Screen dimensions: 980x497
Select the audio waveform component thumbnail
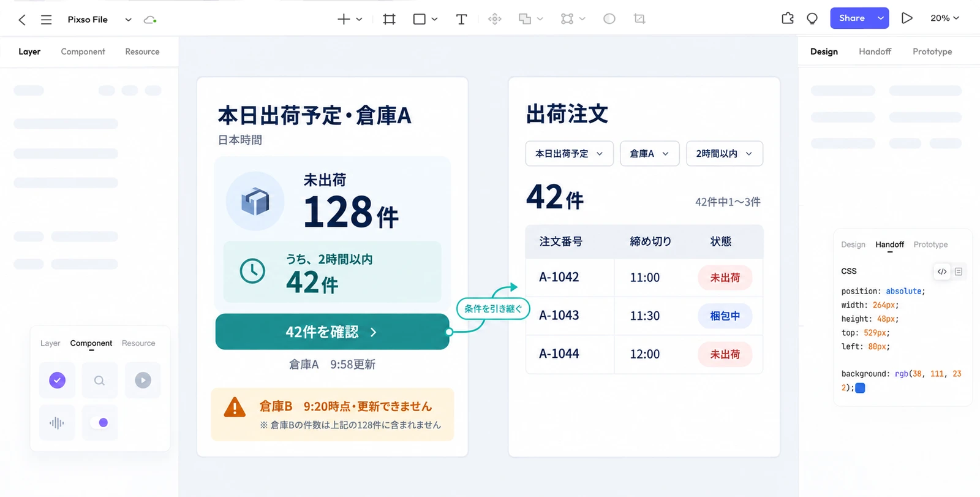click(x=57, y=423)
